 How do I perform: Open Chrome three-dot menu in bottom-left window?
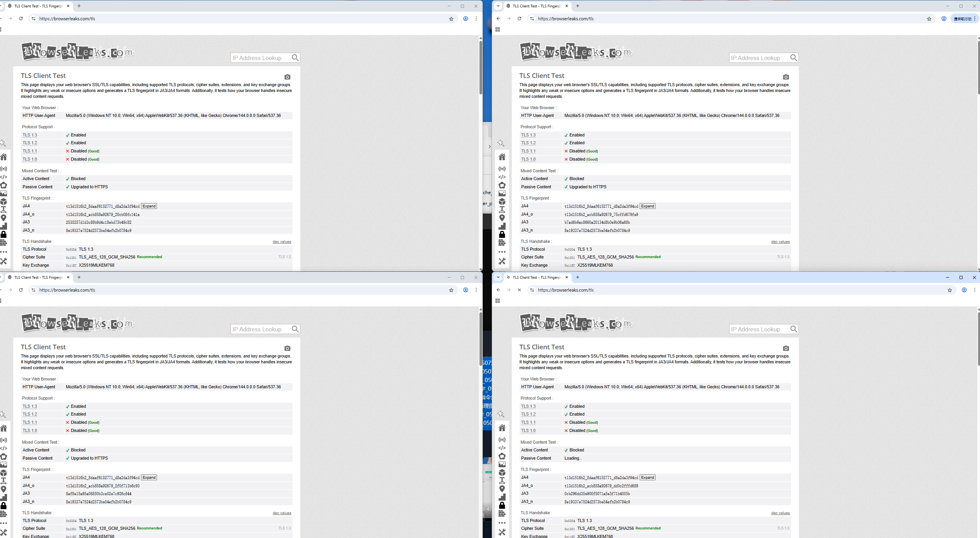click(x=476, y=290)
